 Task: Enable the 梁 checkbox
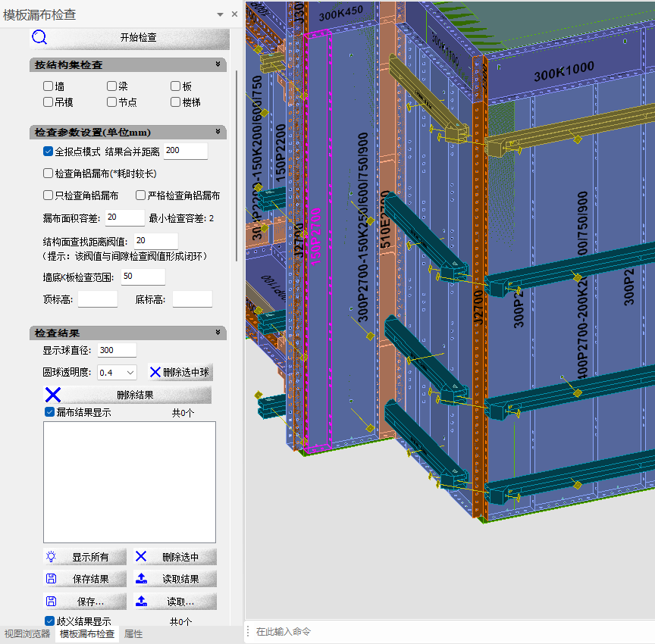point(111,86)
